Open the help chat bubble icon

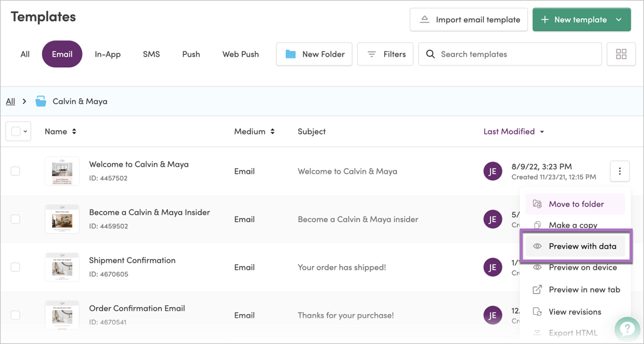click(x=627, y=329)
